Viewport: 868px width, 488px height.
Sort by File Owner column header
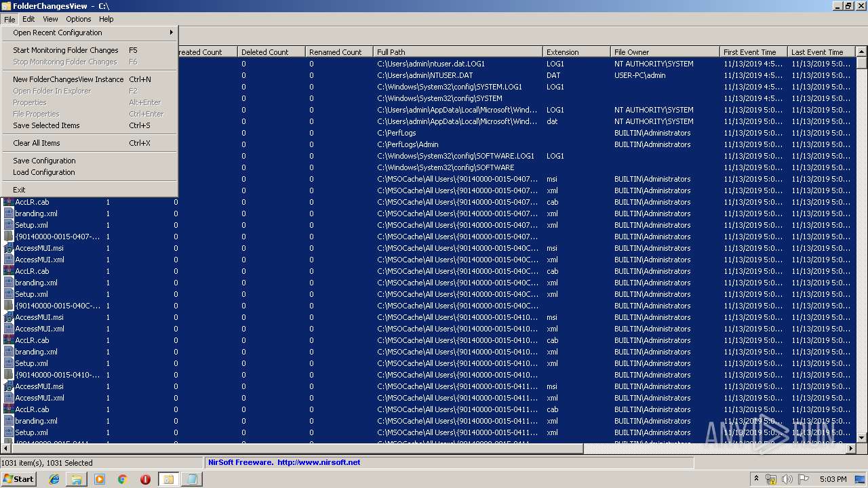pos(665,52)
